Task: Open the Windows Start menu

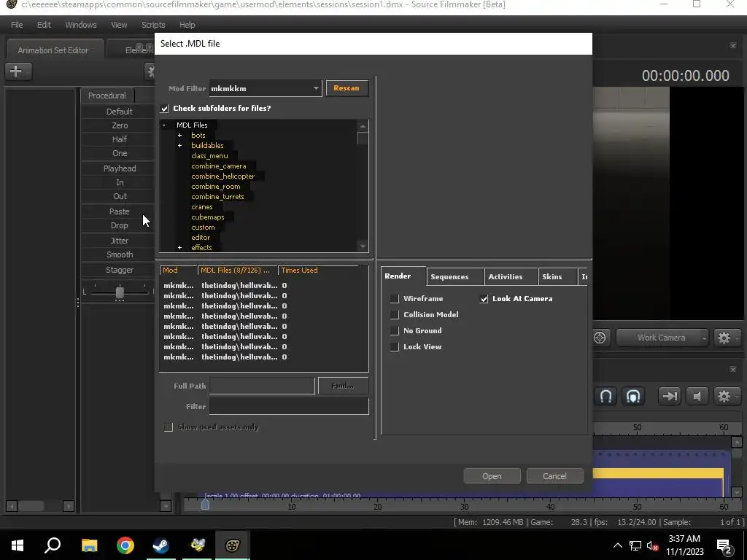Action: pos(18,545)
